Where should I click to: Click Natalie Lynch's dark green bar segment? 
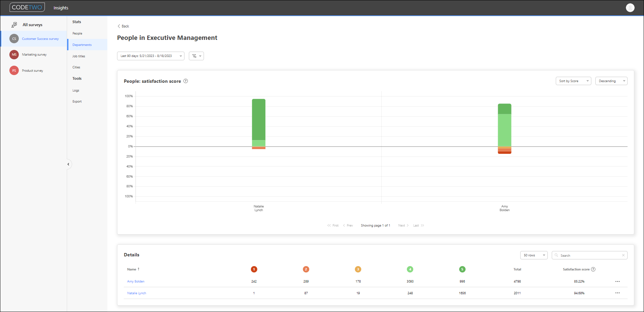[259, 119]
